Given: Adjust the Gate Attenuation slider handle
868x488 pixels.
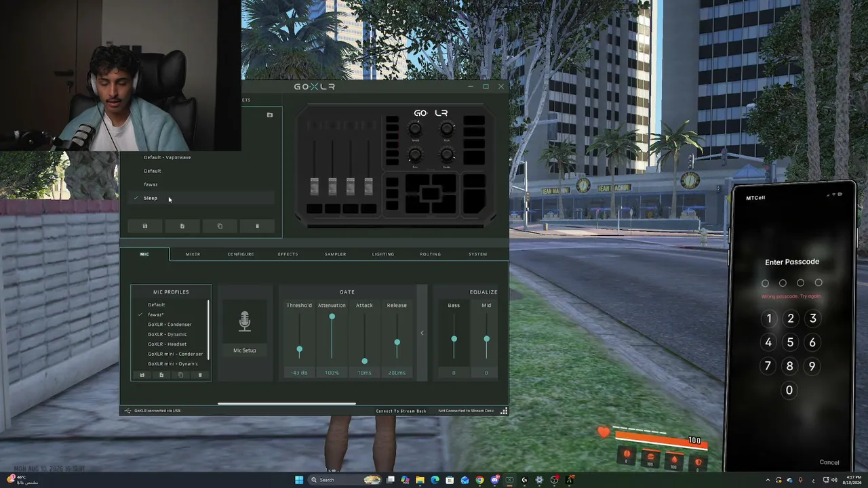Looking at the screenshot, I should point(332,317).
